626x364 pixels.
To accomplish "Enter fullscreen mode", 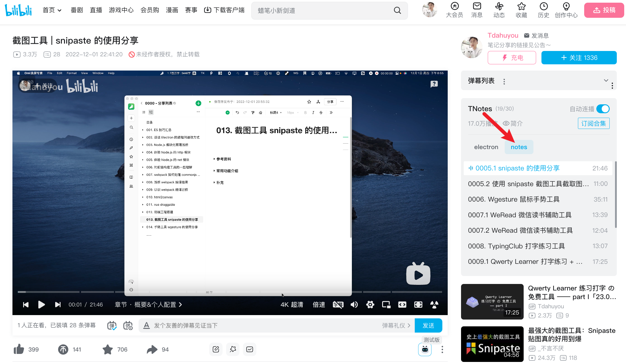I will [434, 304].
